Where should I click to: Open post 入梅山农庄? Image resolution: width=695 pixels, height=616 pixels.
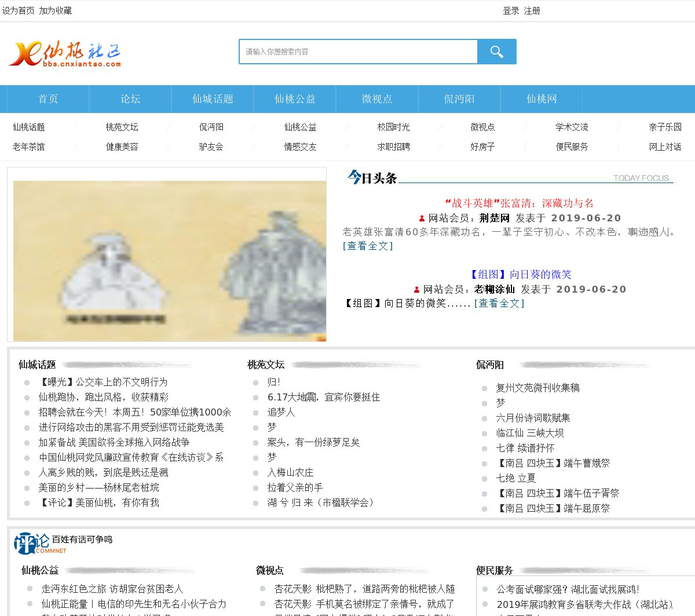click(290, 473)
